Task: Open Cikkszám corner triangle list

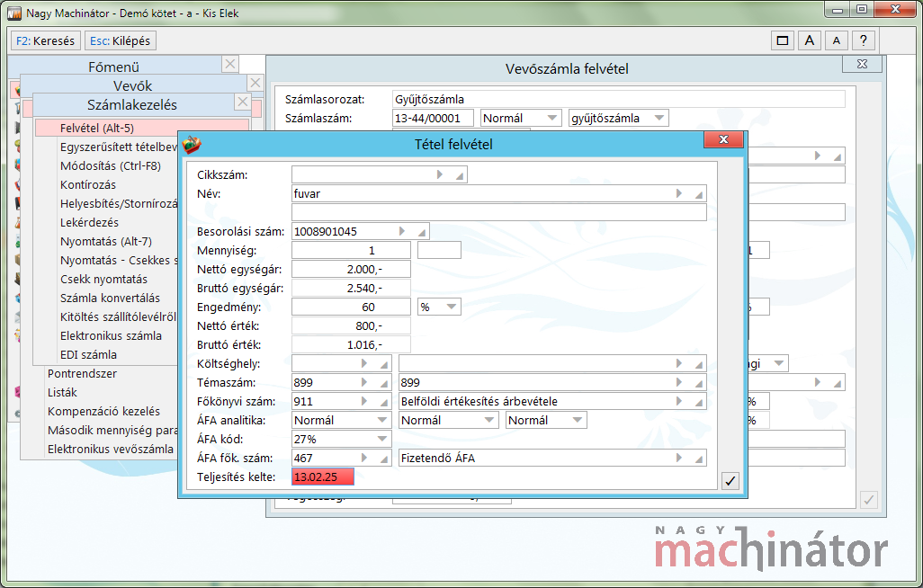Action: [x=460, y=176]
